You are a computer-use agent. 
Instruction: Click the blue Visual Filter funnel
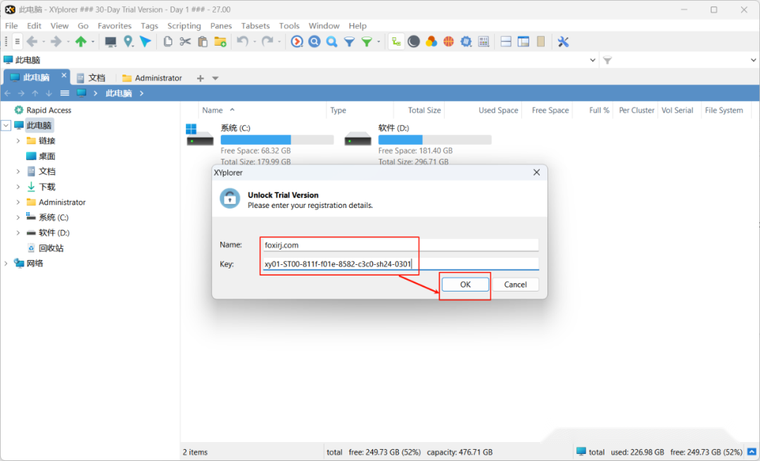349,42
